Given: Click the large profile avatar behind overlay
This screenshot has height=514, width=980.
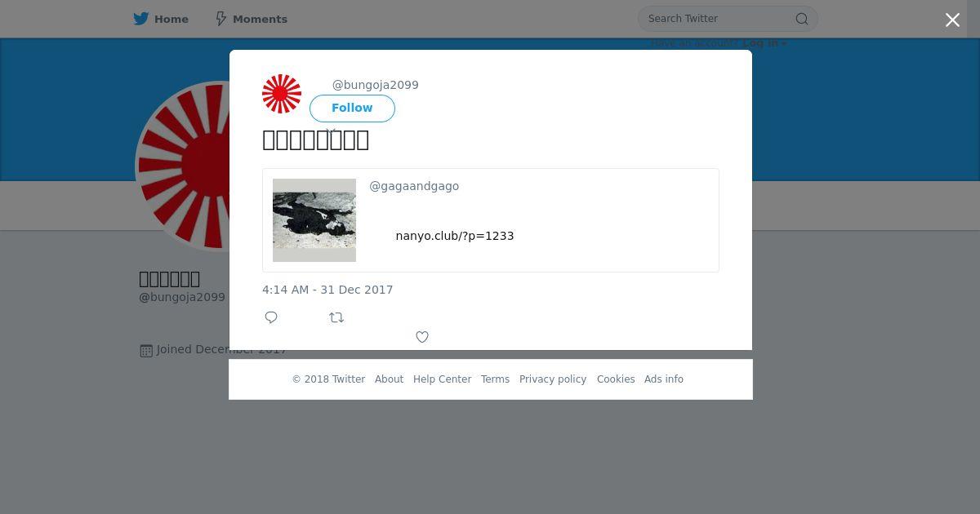Looking at the screenshot, I should point(182,166).
